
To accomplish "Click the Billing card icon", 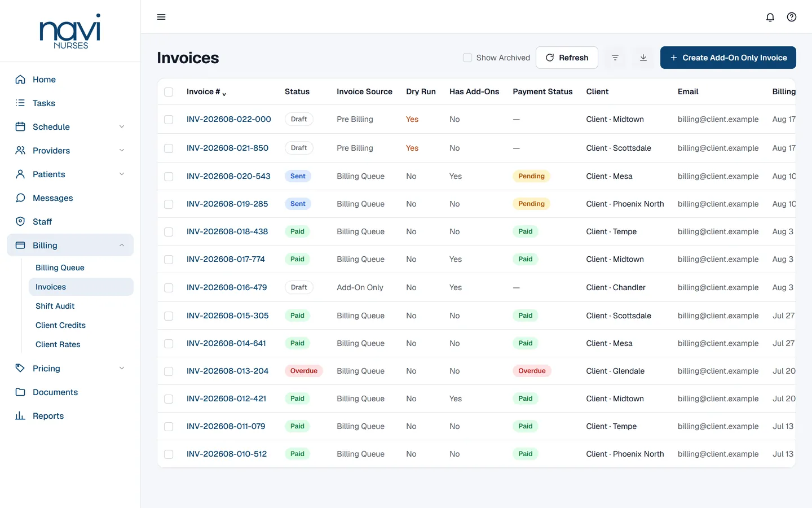I will pos(20,246).
